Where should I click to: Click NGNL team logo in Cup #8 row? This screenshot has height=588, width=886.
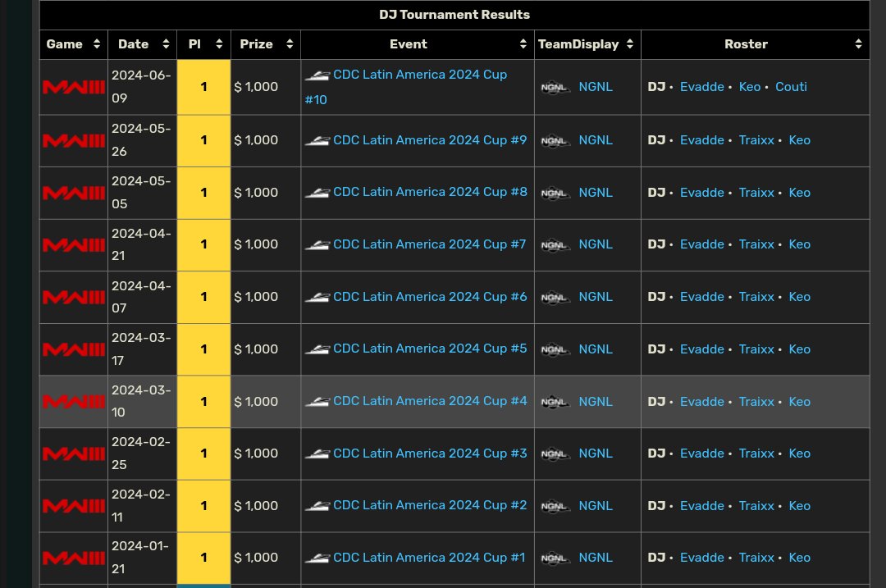(x=555, y=194)
